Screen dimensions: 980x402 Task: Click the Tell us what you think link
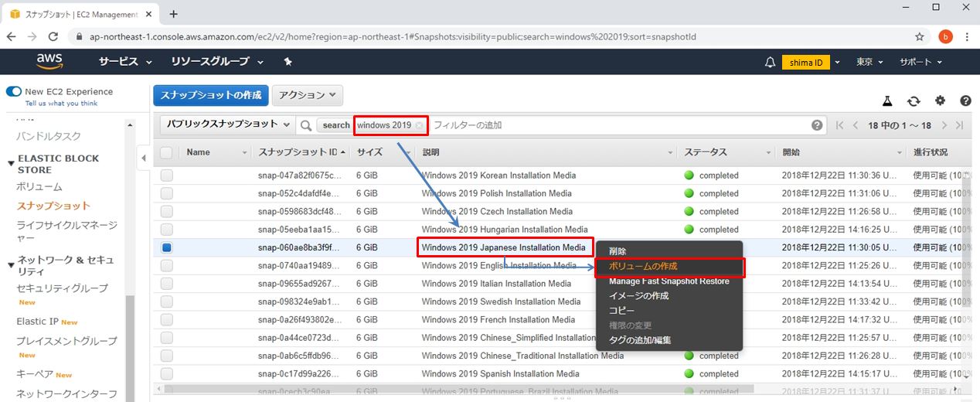62,103
